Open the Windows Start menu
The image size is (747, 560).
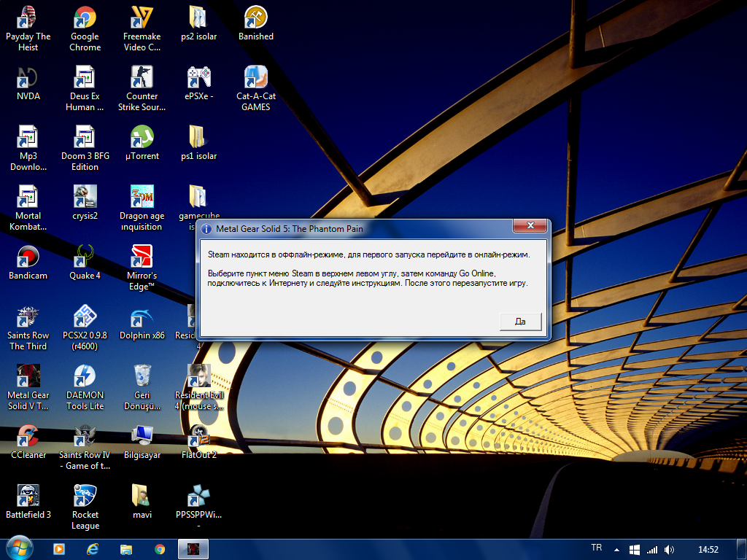(x=20, y=549)
